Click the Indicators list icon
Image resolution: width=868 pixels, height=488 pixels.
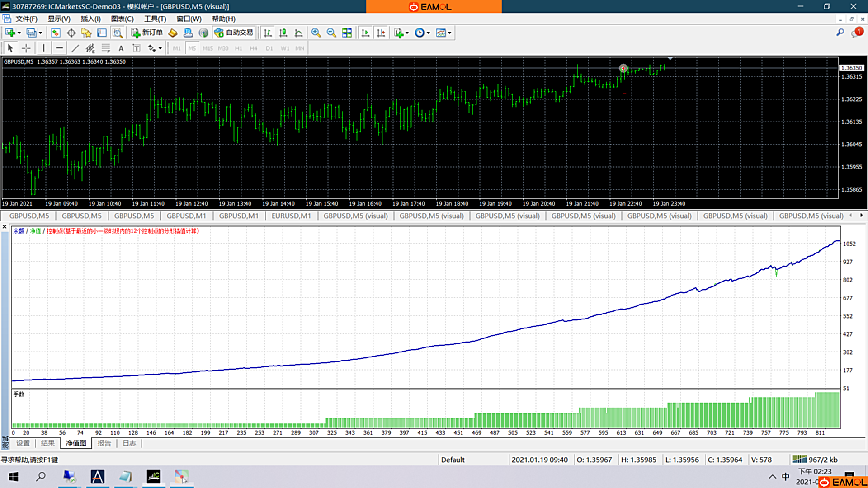click(398, 33)
